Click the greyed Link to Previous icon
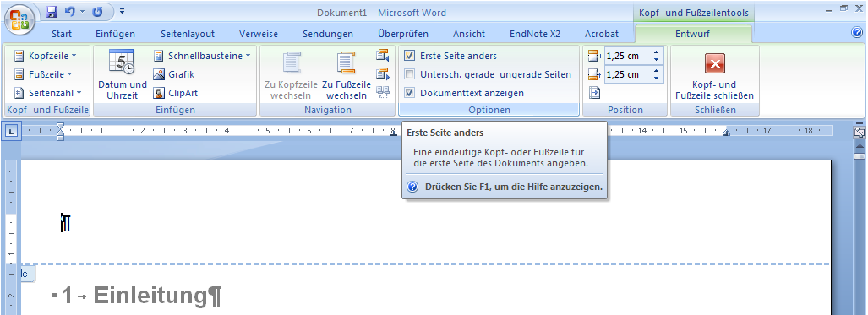Screen dimensions: 868x315 point(383,92)
